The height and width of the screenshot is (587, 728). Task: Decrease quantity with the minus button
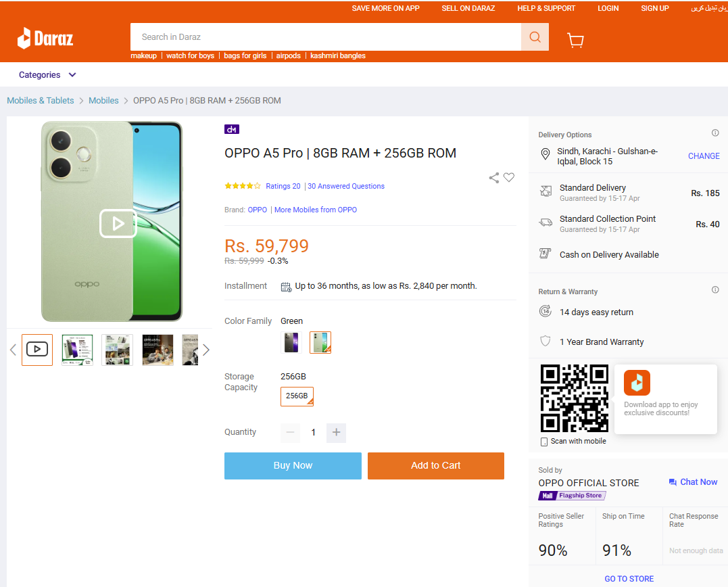point(290,432)
